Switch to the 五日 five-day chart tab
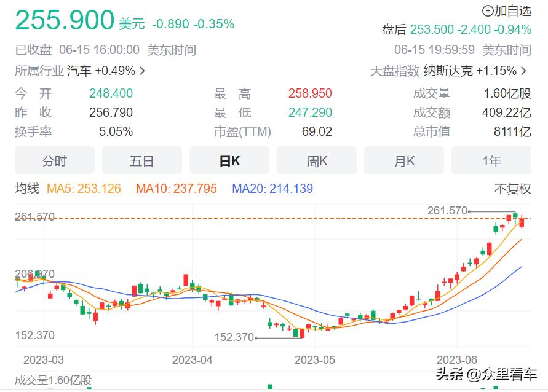Image resolution: width=548 pixels, height=392 pixels. 142,160
